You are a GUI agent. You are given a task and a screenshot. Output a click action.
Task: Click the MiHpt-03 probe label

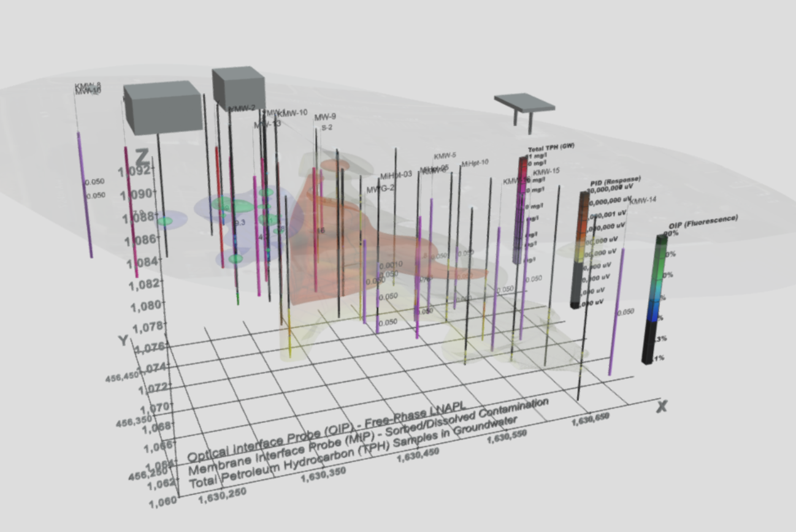396,175
